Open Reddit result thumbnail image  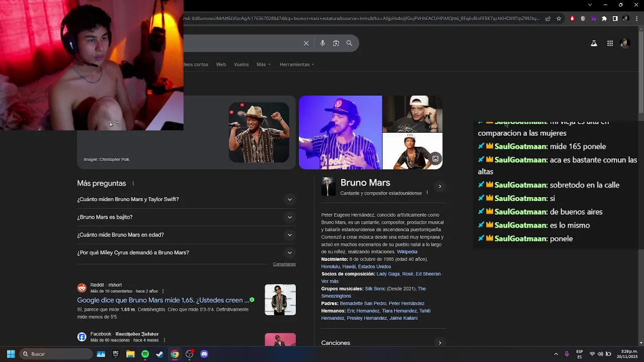click(x=280, y=300)
